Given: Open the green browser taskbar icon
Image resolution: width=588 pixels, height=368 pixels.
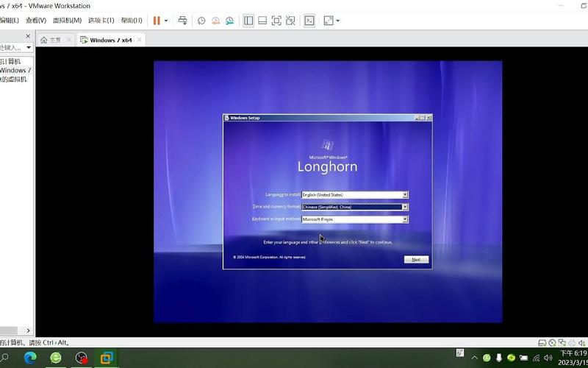Looking at the screenshot, I should pyautogui.click(x=56, y=358).
